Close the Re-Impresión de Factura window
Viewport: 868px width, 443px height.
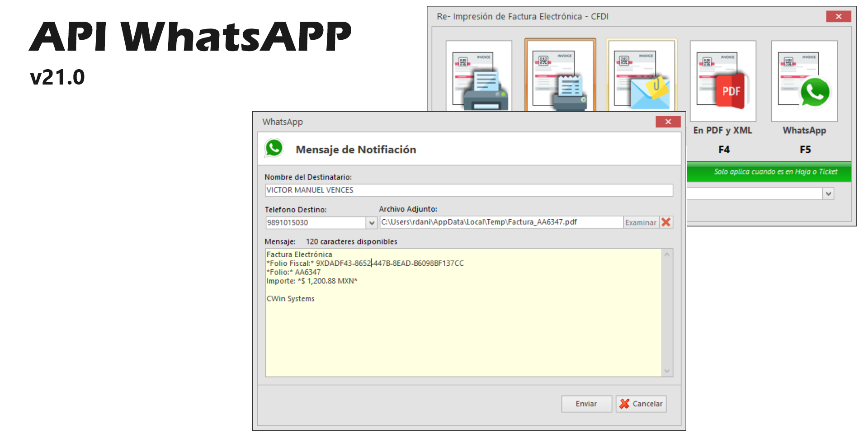pyautogui.click(x=839, y=16)
